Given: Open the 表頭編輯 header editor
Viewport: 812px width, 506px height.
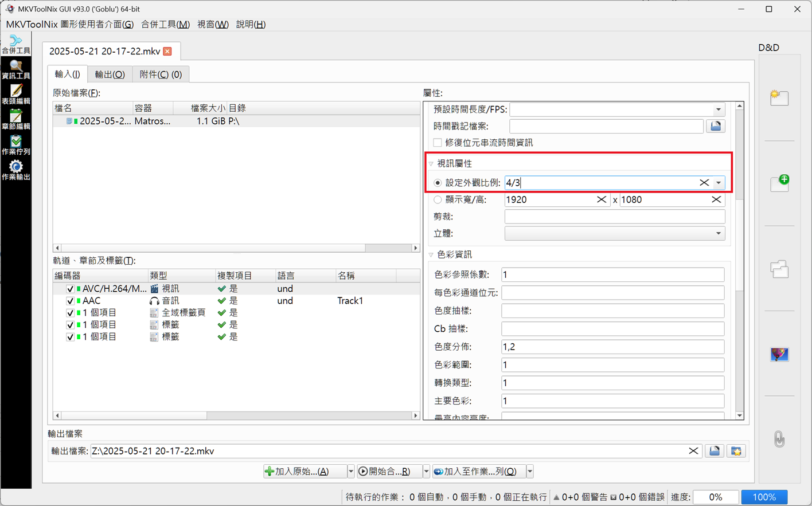Looking at the screenshot, I should [15, 95].
